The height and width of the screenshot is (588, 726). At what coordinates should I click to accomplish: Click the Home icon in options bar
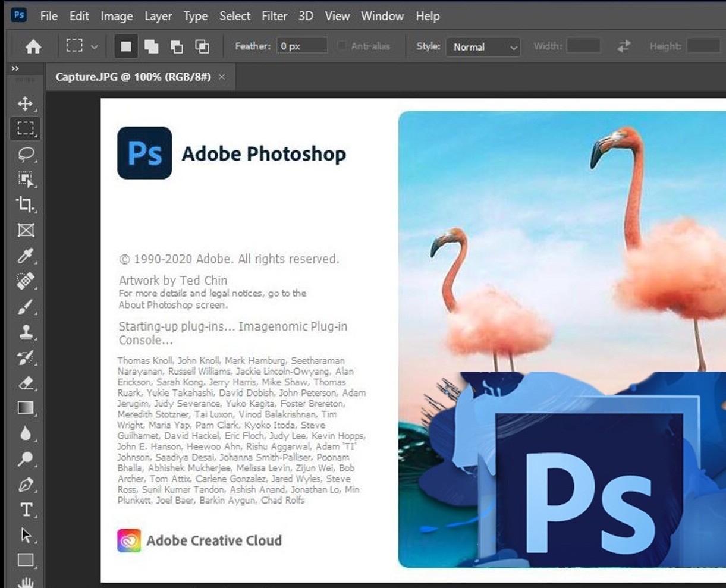pos(33,46)
